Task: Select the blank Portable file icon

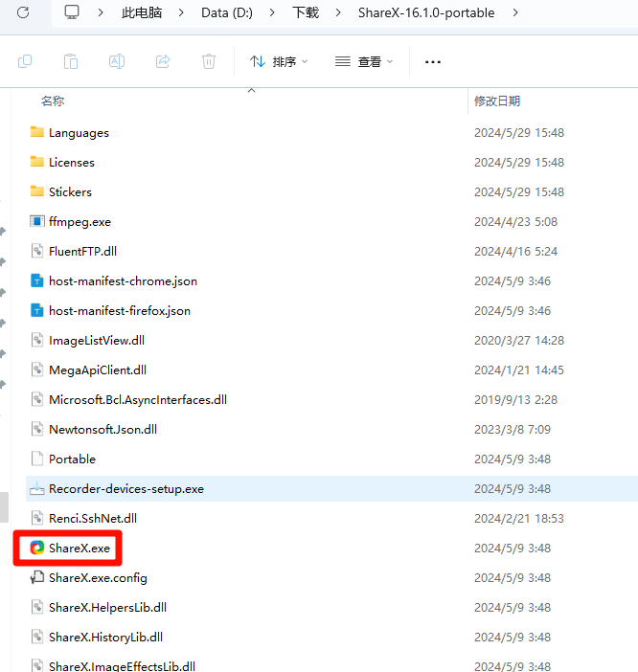Action: click(37, 459)
